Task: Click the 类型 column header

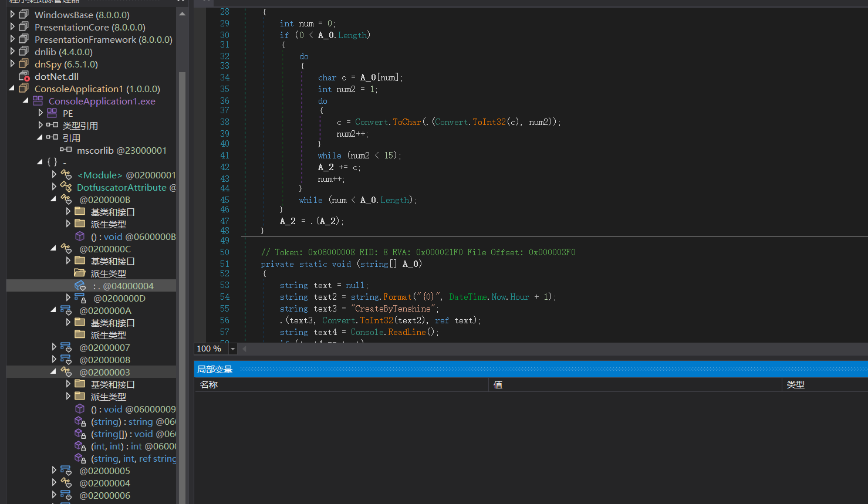Action: (x=796, y=385)
